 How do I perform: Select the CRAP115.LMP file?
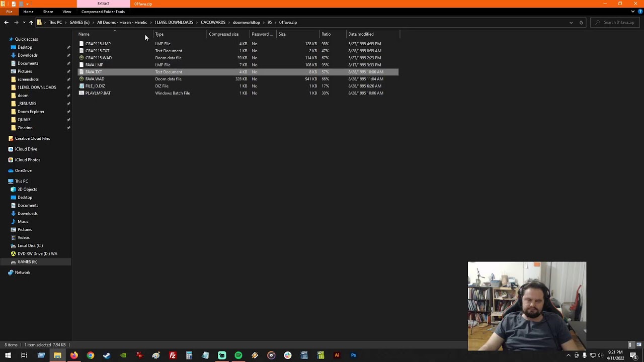[x=238, y=44]
